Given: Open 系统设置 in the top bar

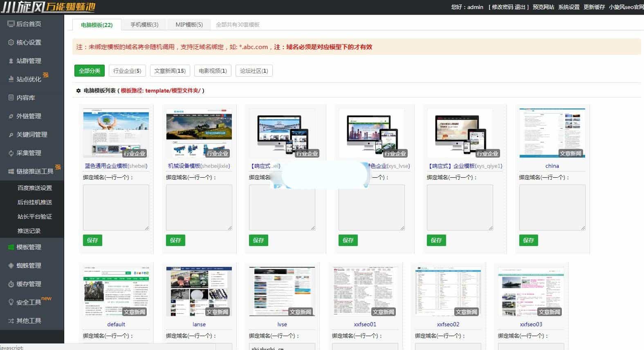Looking at the screenshot, I should pyautogui.click(x=569, y=7).
